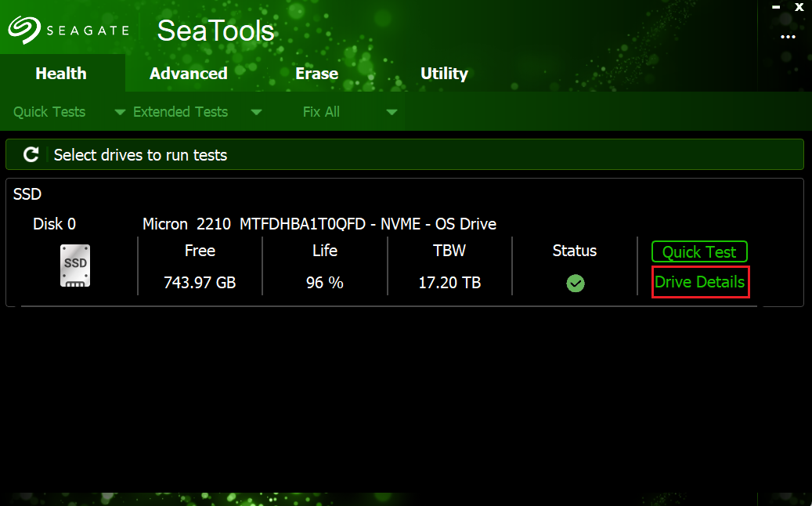Click the Seagate logo
The height and width of the screenshot is (506, 812).
click(x=68, y=30)
